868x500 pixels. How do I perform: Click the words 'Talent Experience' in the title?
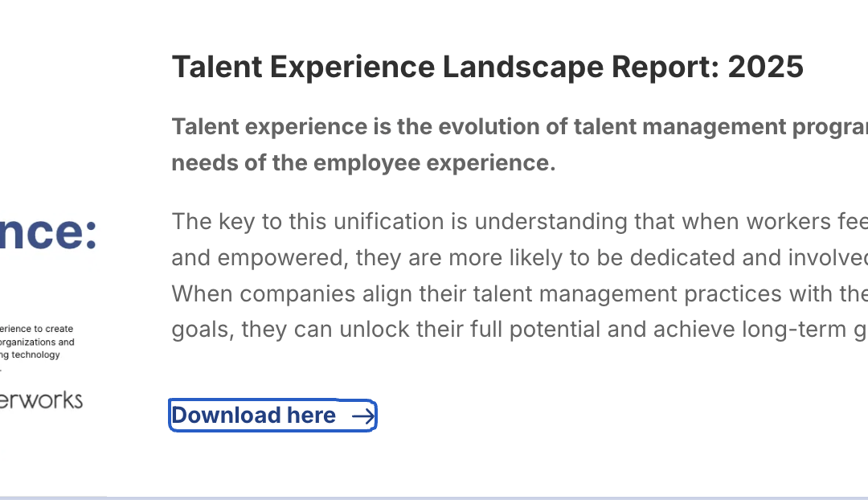tap(303, 68)
